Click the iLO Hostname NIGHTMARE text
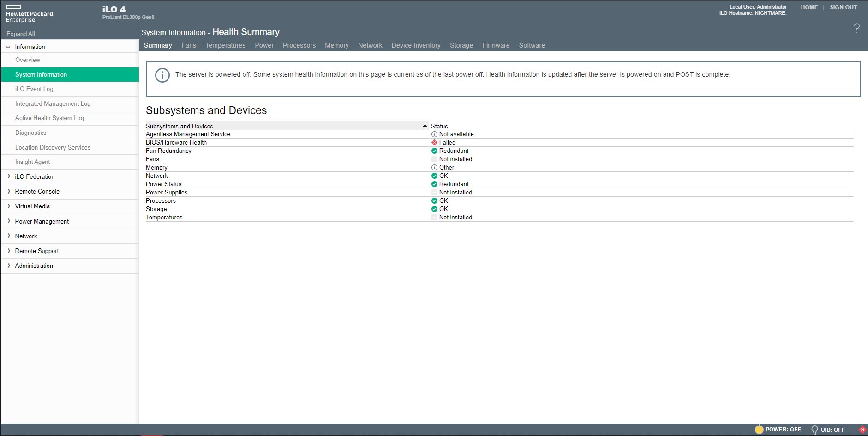The image size is (868, 436). point(753,13)
